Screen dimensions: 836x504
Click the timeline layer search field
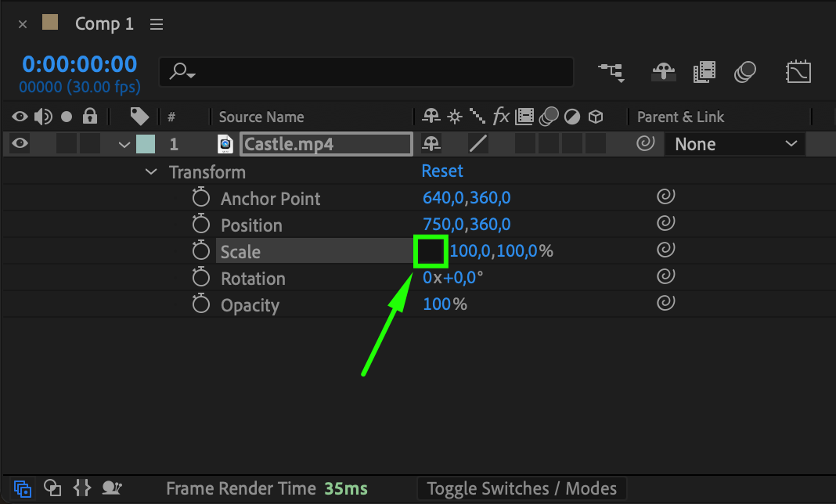tap(366, 72)
